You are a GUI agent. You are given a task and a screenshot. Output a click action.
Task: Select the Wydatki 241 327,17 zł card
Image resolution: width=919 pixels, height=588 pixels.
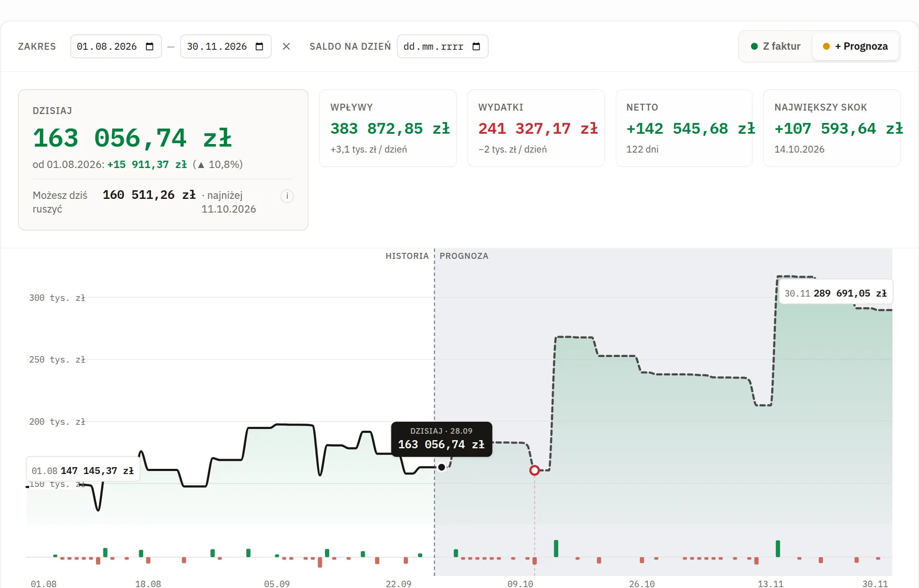(x=536, y=128)
